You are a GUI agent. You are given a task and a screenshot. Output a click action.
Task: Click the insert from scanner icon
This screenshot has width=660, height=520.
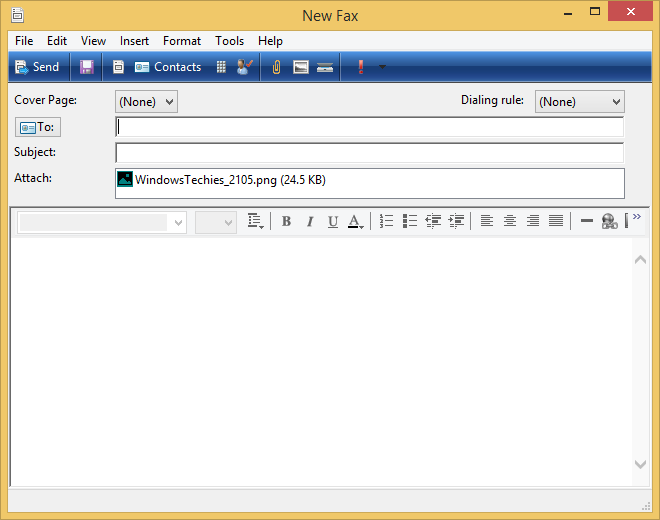click(x=325, y=67)
